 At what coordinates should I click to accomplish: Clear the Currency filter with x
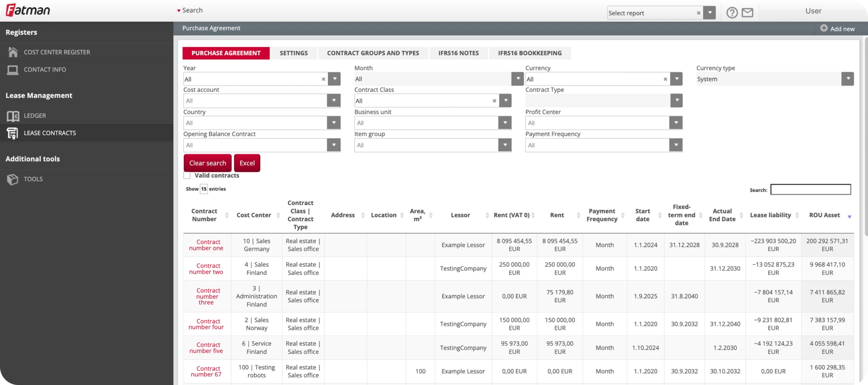pos(665,79)
